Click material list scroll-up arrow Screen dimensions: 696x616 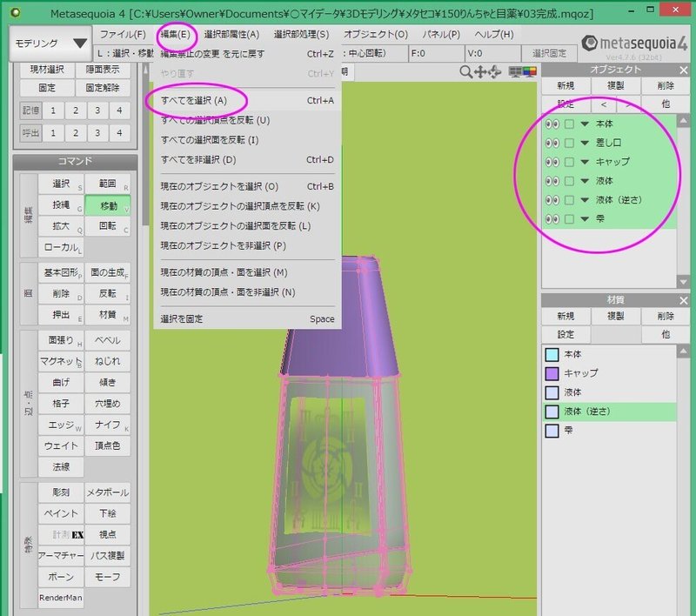683,352
